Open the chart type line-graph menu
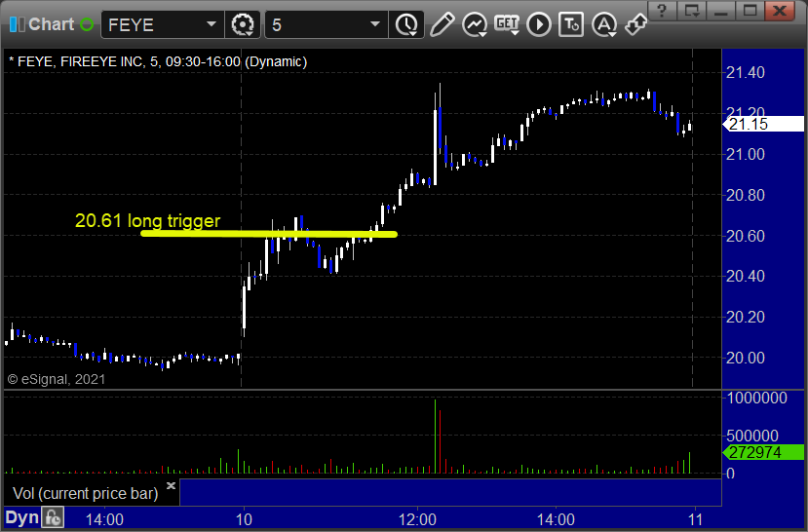The image size is (808, 532). (x=475, y=24)
